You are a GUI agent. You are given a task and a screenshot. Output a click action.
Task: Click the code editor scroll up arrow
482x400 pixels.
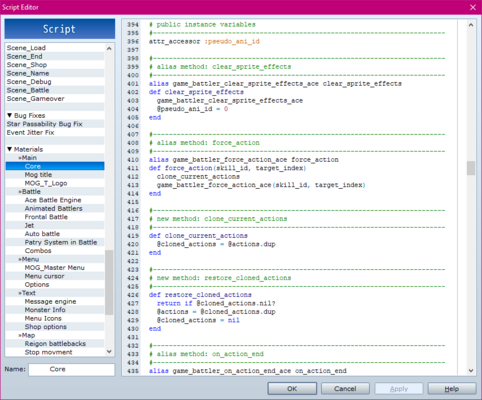pyautogui.click(x=471, y=25)
